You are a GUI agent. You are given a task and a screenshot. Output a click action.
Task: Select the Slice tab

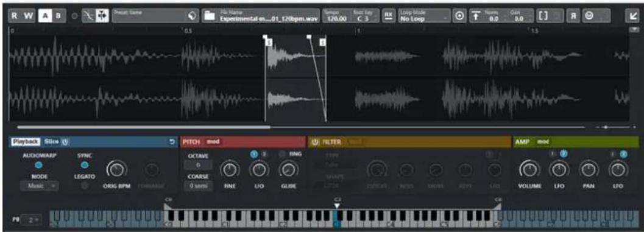click(x=52, y=142)
